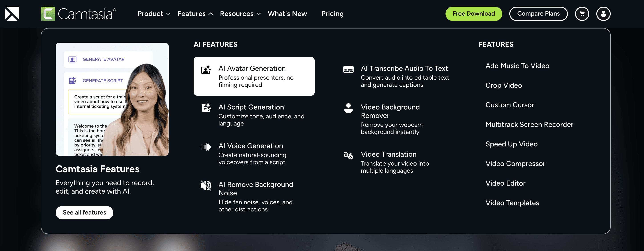Go to the Pricing page
This screenshot has width=644, height=251.
pos(332,14)
